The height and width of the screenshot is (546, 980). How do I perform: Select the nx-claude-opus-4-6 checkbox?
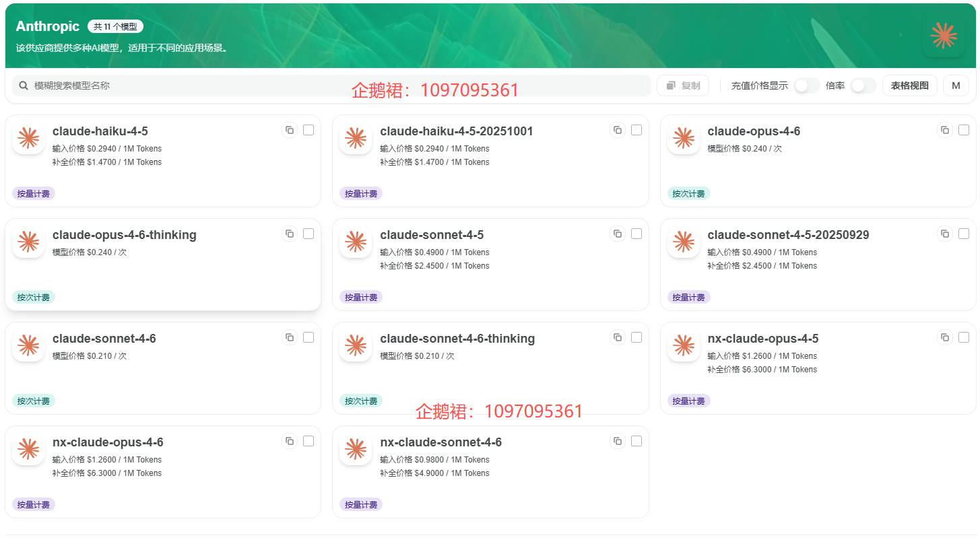click(308, 441)
